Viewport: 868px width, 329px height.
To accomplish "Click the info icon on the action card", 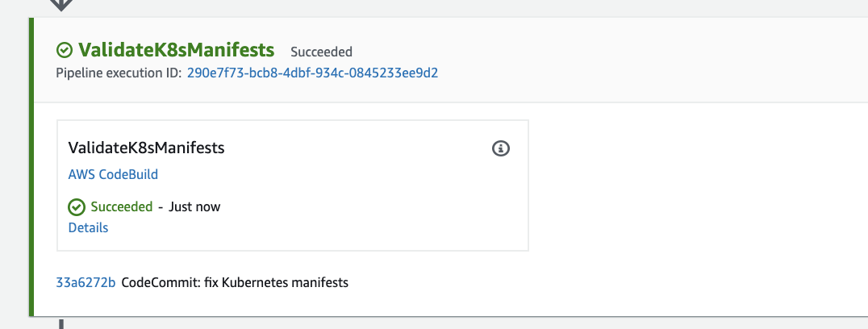I will pyautogui.click(x=500, y=148).
